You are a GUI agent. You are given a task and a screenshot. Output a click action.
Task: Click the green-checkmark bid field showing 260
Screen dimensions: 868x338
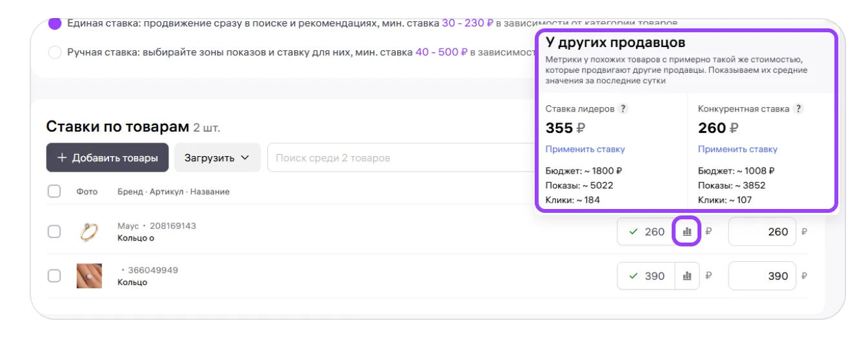tap(646, 232)
